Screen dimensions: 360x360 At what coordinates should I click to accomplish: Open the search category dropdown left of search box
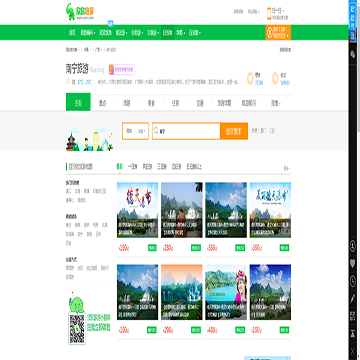(135, 131)
